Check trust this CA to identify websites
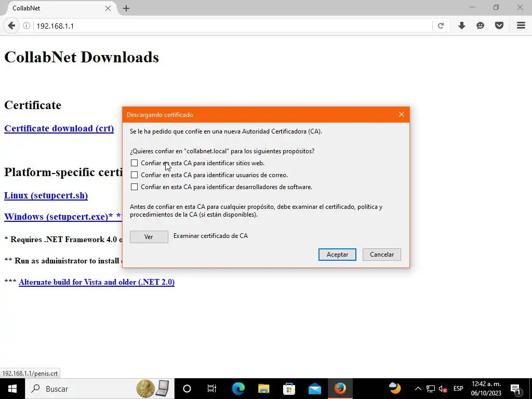The width and height of the screenshot is (532, 399). click(x=135, y=163)
